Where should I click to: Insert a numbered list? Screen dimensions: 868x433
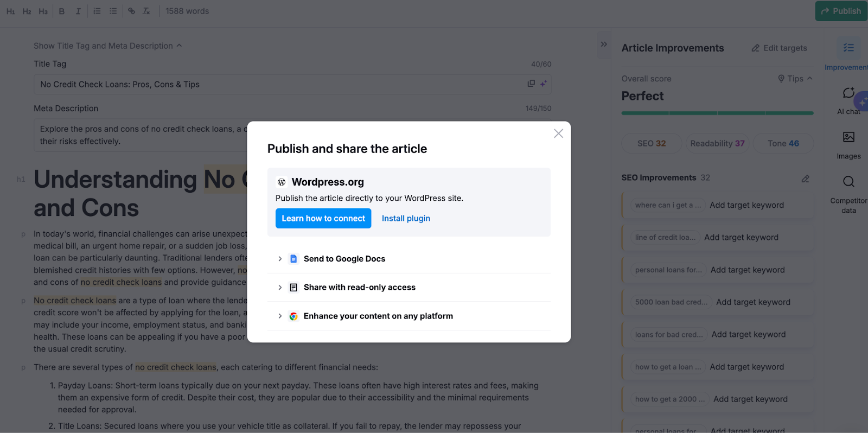(97, 11)
